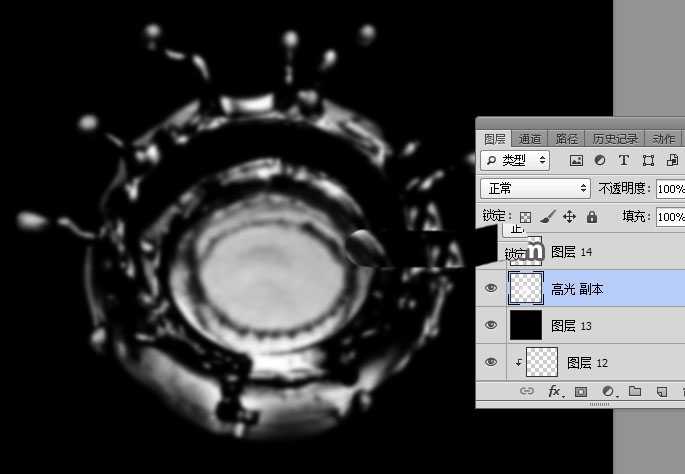Enable lock transparent pixels
This screenshot has height=474, width=685.
pyautogui.click(x=525, y=216)
